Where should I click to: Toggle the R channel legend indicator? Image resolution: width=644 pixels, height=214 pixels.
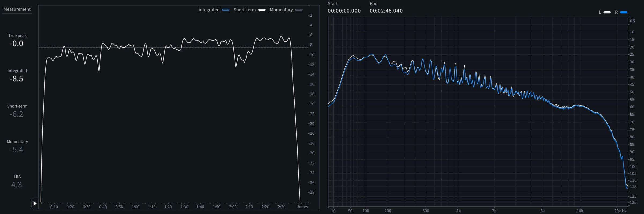point(624,12)
